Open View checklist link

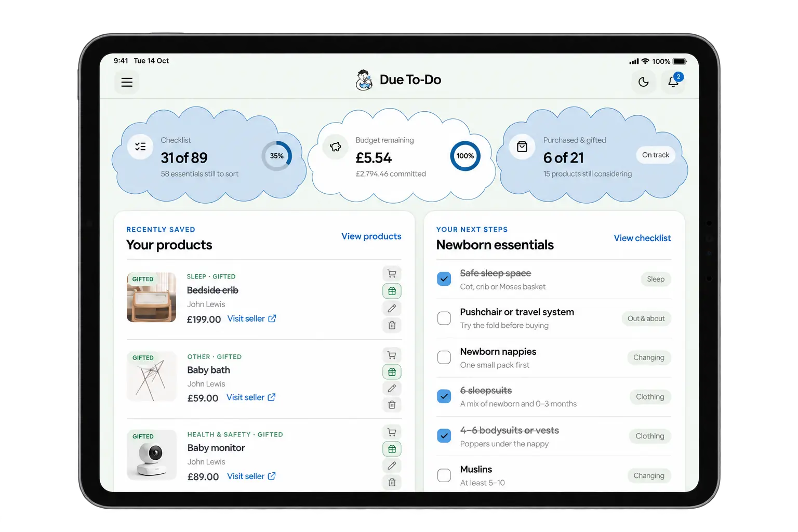click(642, 238)
